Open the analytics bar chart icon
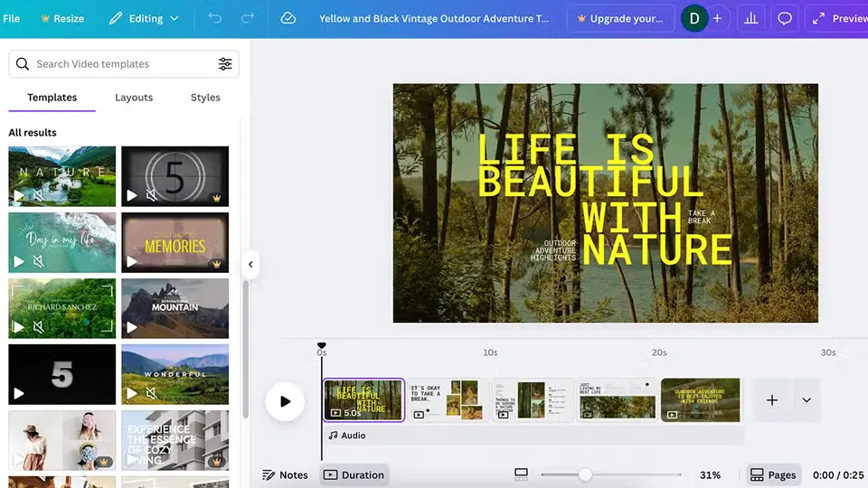The image size is (868, 488). [x=750, y=18]
